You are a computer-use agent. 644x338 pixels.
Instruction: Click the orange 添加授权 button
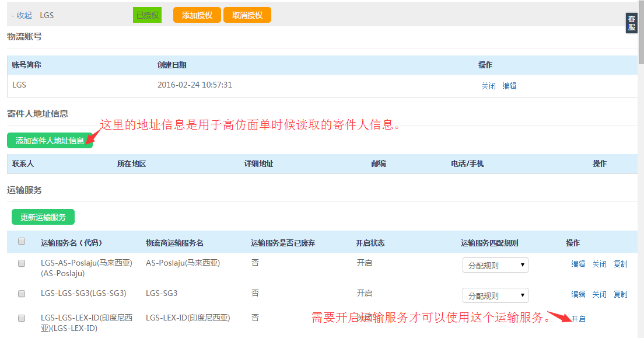coord(197,15)
